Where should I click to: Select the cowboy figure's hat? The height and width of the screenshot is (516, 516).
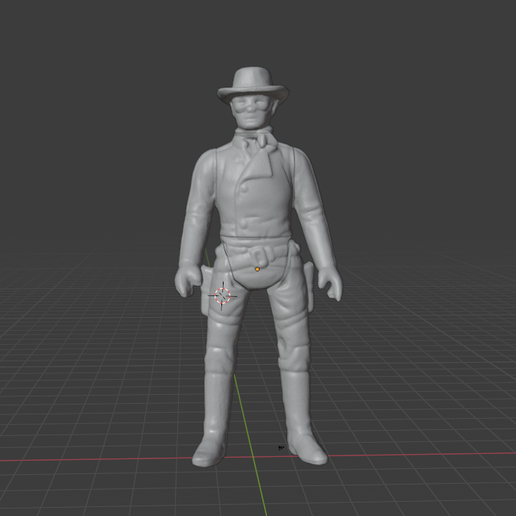[253, 85]
